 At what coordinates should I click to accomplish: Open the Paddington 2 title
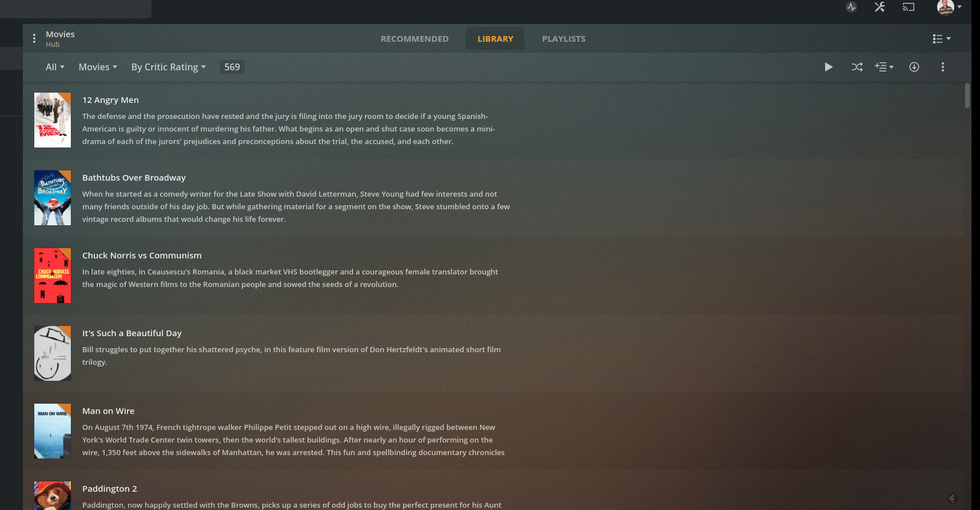[109, 489]
